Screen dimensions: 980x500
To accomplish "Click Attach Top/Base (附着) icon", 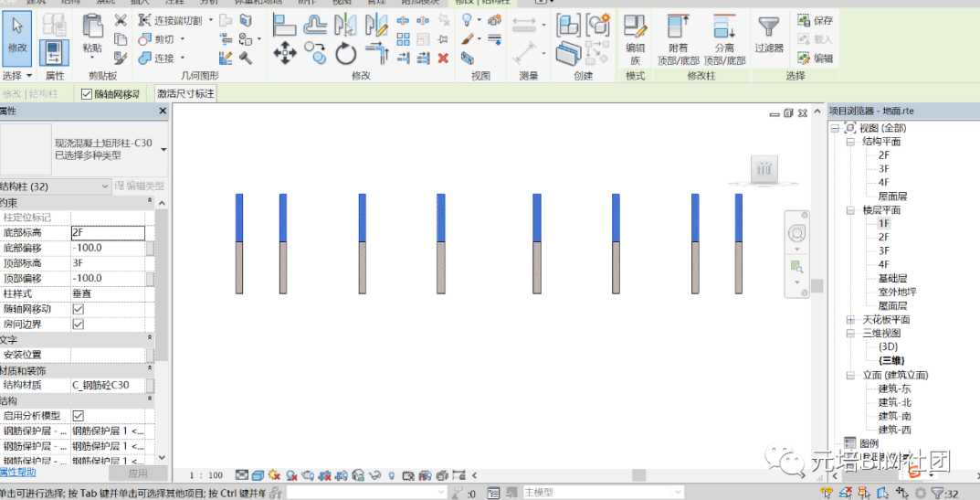I will pos(678,35).
